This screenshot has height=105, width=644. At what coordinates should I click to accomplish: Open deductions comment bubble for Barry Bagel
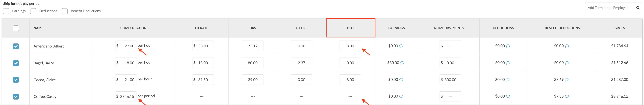pos(508,63)
